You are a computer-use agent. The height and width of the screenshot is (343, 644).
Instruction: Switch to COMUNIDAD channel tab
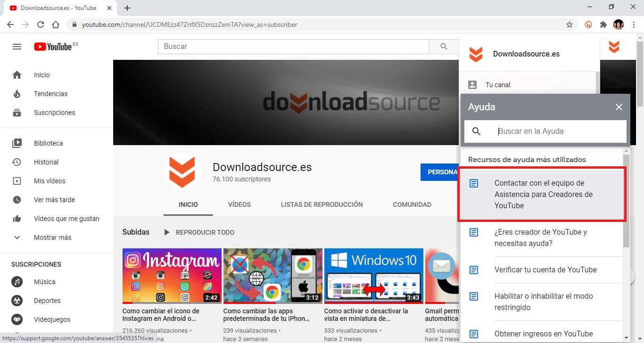(412, 204)
